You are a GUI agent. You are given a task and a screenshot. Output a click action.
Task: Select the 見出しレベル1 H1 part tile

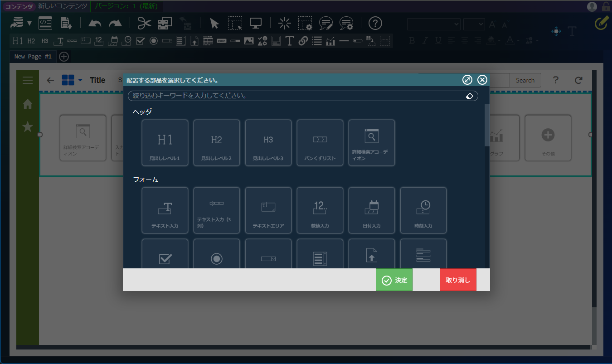[165, 143]
